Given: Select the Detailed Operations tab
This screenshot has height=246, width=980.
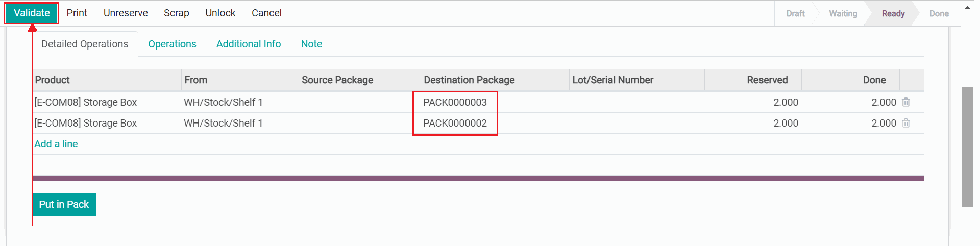Looking at the screenshot, I should 85,44.
